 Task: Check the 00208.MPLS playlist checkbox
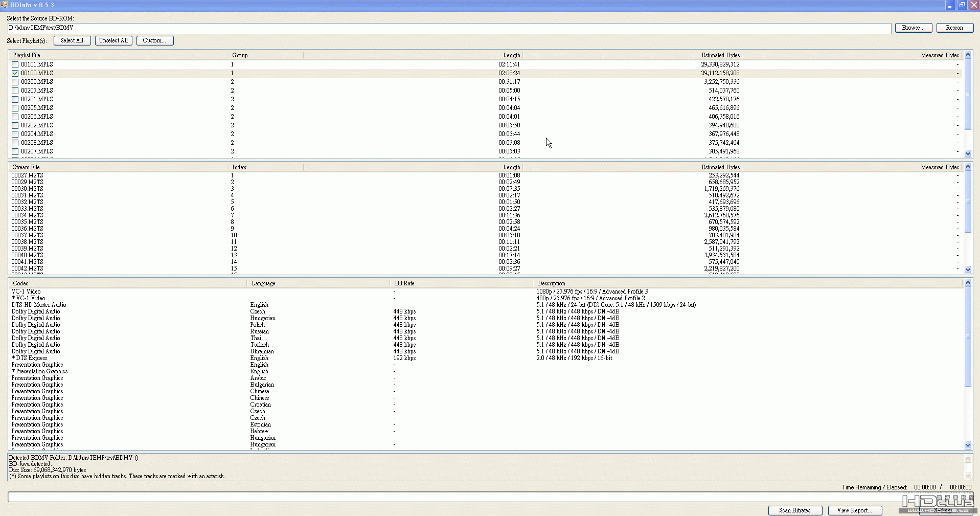point(15,143)
